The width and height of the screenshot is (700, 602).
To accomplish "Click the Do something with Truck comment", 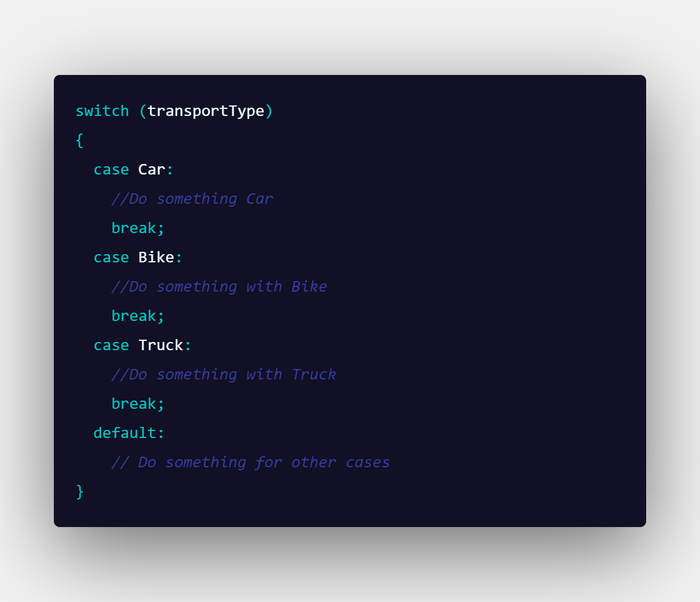I will click(x=224, y=374).
